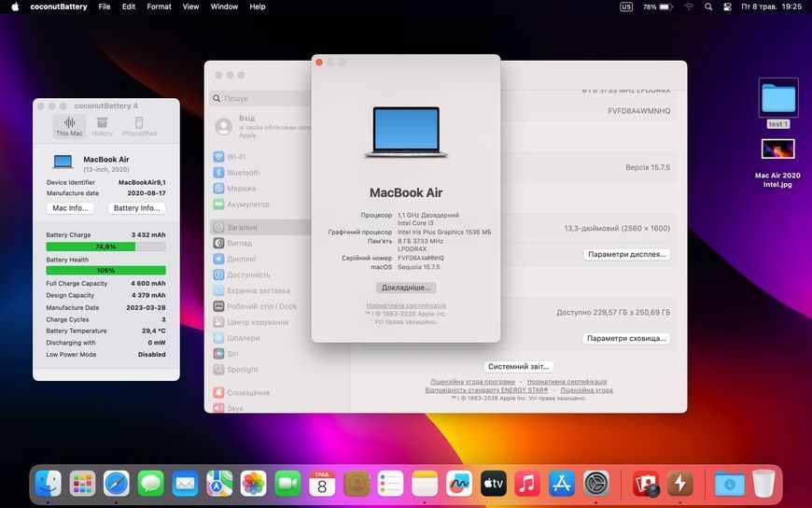Click the Battery Info... button
Viewport: 812px width, 508px height.
coord(136,208)
